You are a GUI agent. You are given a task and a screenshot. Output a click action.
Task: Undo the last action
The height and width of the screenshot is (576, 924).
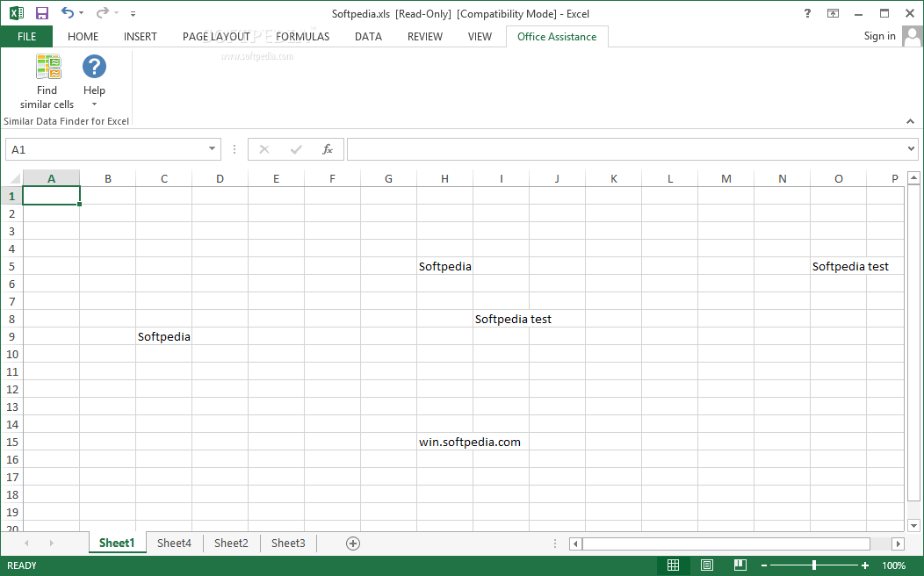pos(67,13)
